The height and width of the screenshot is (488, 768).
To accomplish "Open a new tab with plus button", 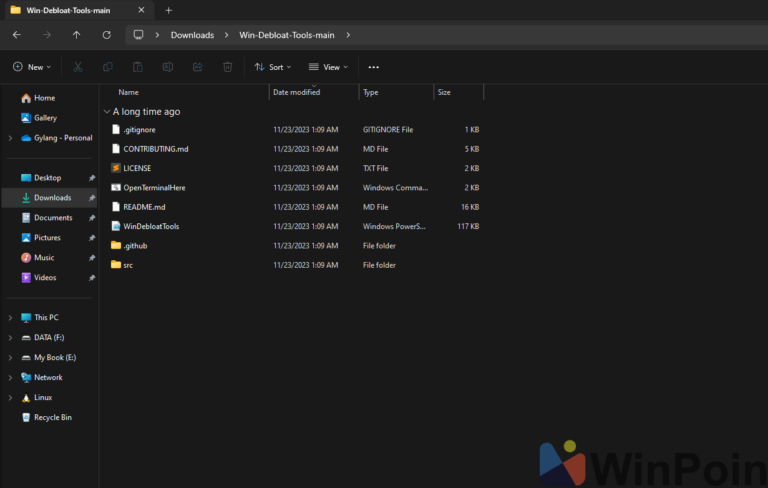I will [x=168, y=10].
